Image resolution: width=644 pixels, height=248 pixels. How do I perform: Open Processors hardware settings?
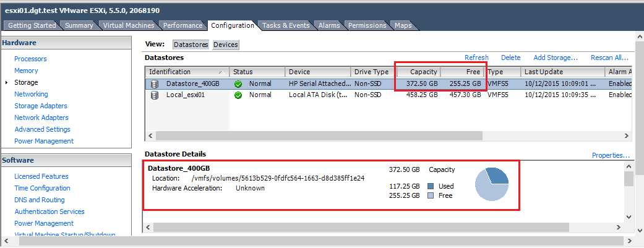click(x=30, y=59)
